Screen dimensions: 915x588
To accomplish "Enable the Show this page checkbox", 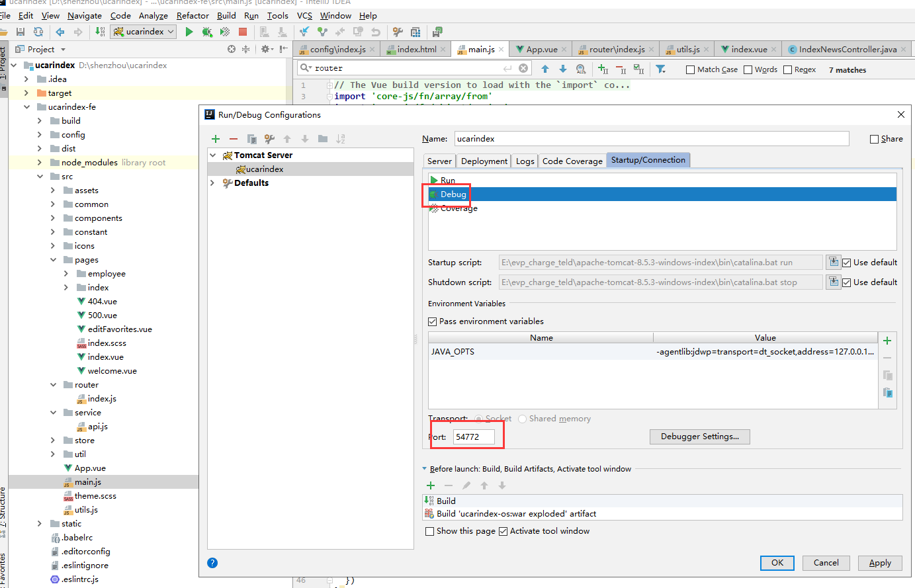I will pyautogui.click(x=430, y=531).
